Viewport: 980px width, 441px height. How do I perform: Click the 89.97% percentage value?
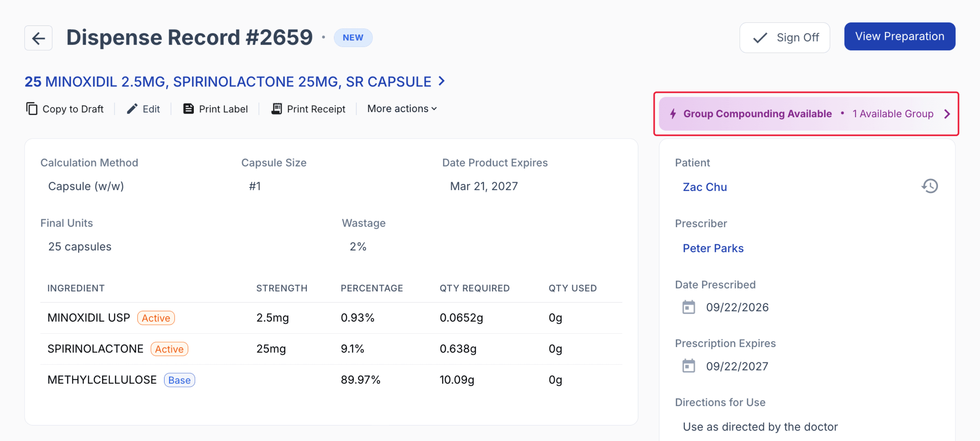pos(361,380)
